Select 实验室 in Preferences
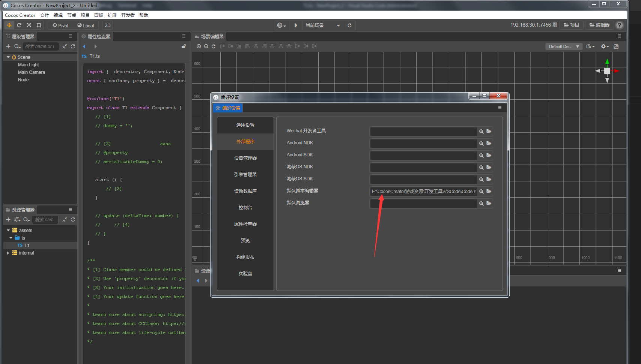Viewport: 641px width, 364px height. tap(245, 274)
